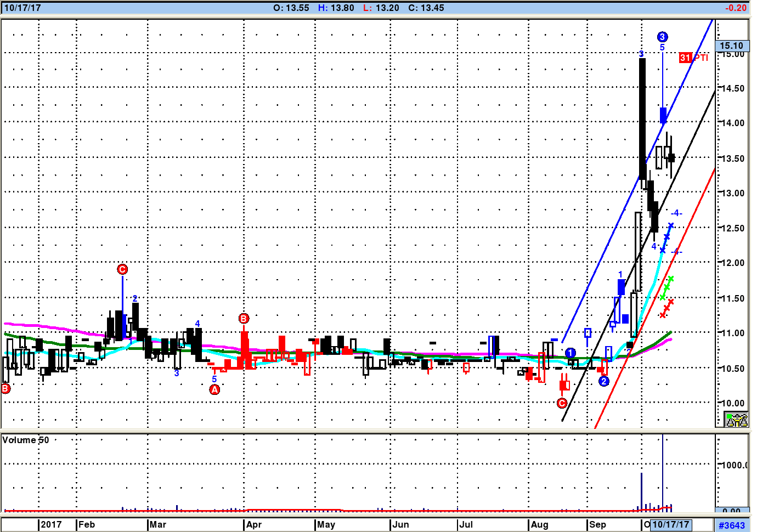The image size is (768, 532).
Task: Select the blue circled 3 wave marker
Action: click(x=662, y=37)
